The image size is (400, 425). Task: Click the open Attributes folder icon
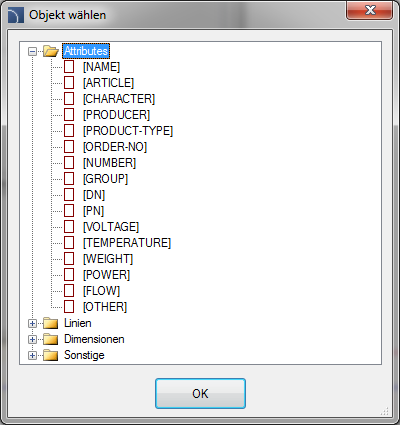51,51
